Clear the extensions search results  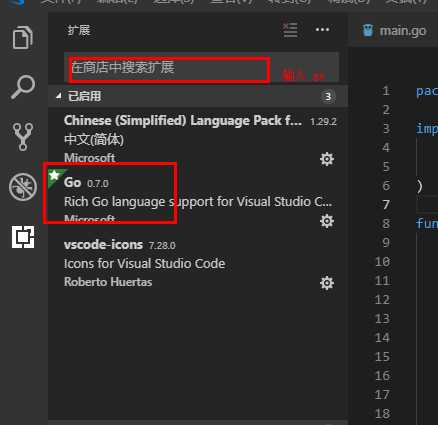click(290, 30)
